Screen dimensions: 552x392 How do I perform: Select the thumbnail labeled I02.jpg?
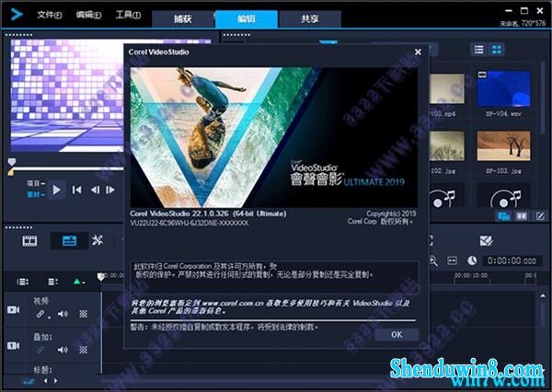(x=447, y=145)
